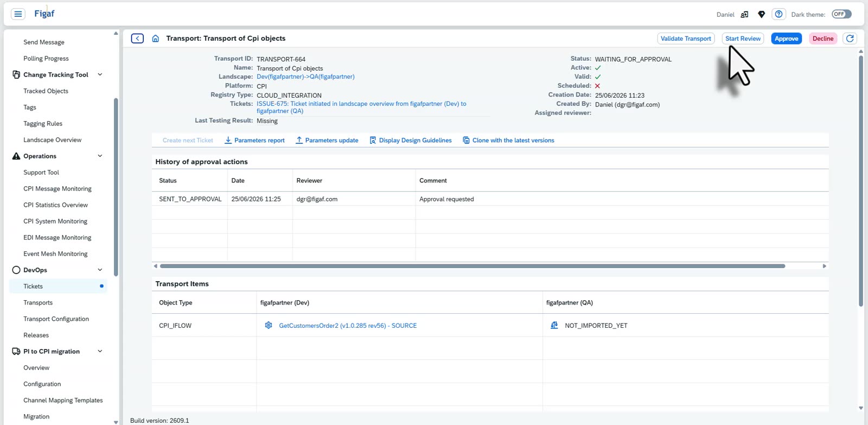This screenshot has height=425, width=868.
Task: Click the Figaf logo
Action: pos(44,14)
